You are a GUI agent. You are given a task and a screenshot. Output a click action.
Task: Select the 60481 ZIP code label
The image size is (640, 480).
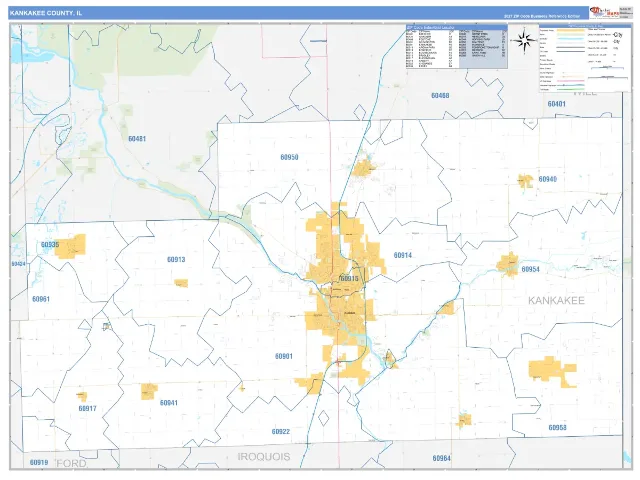(137, 139)
